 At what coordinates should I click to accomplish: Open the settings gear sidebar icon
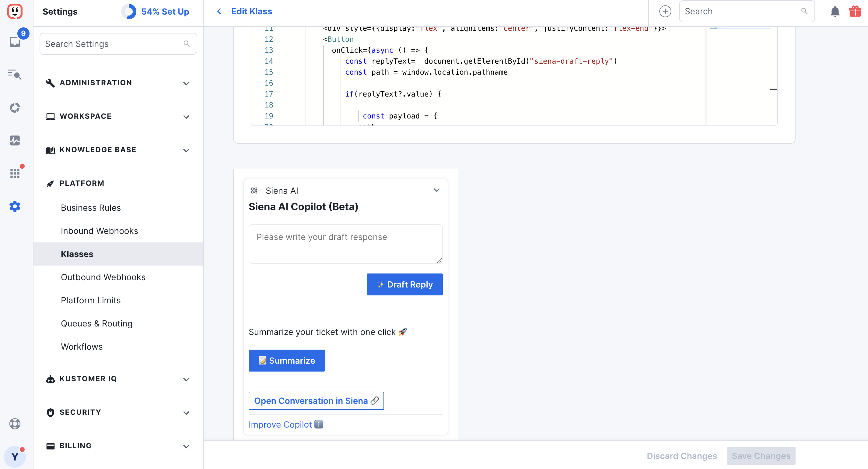point(15,206)
